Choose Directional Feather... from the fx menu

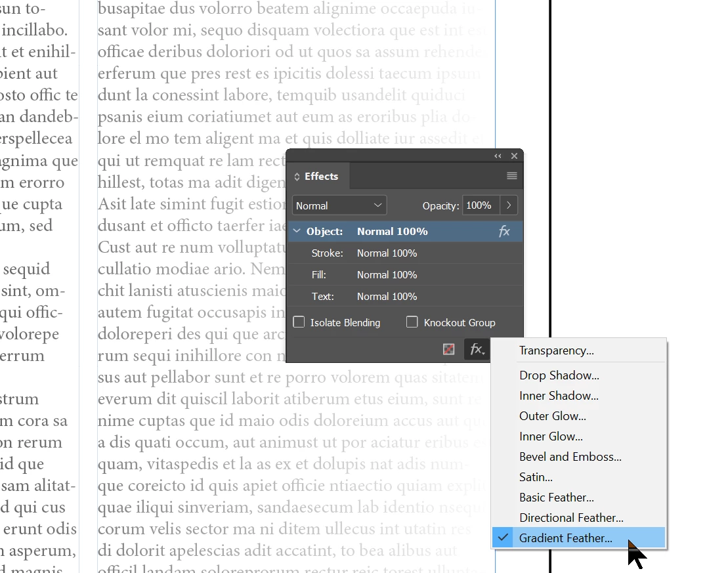click(x=578, y=518)
